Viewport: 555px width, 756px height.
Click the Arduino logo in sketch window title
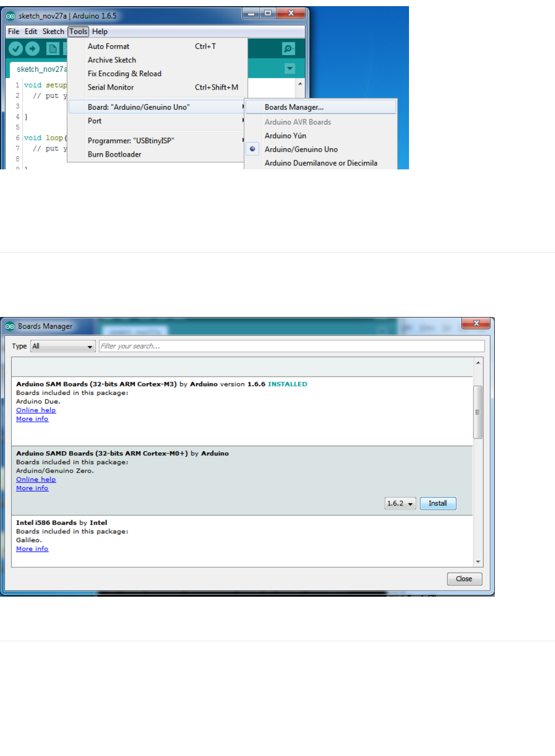tap(11, 16)
